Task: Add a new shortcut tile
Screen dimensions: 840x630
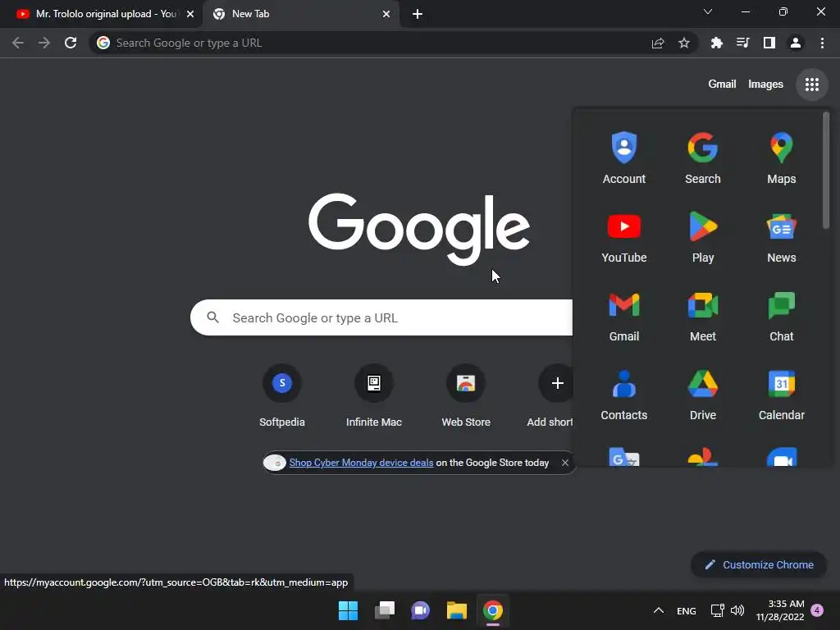Action: pos(552,396)
